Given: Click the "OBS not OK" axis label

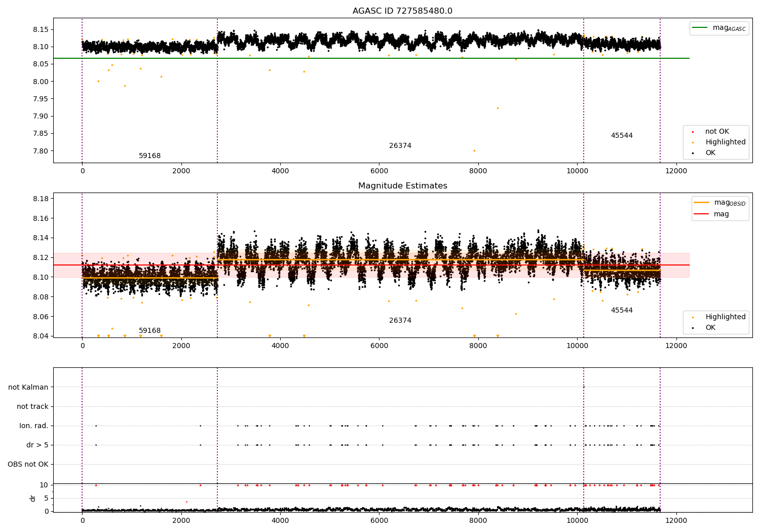Looking at the screenshot, I should point(28,465).
